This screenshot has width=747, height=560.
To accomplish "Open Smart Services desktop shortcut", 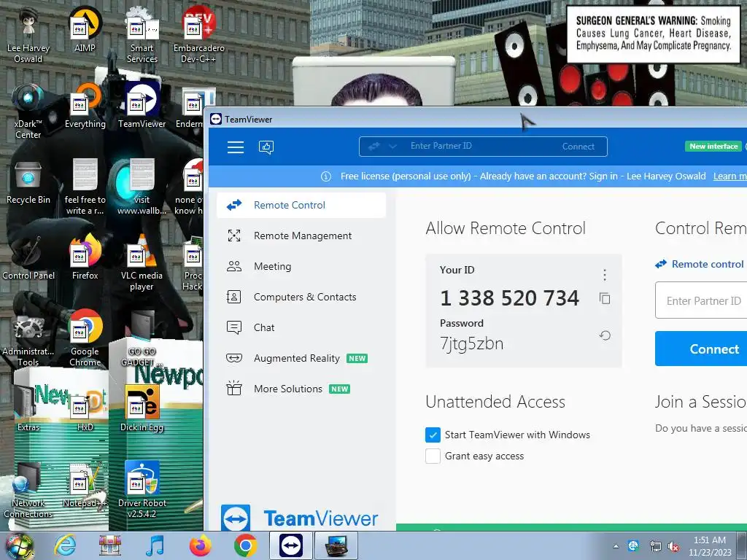I will (x=142, y=34).
